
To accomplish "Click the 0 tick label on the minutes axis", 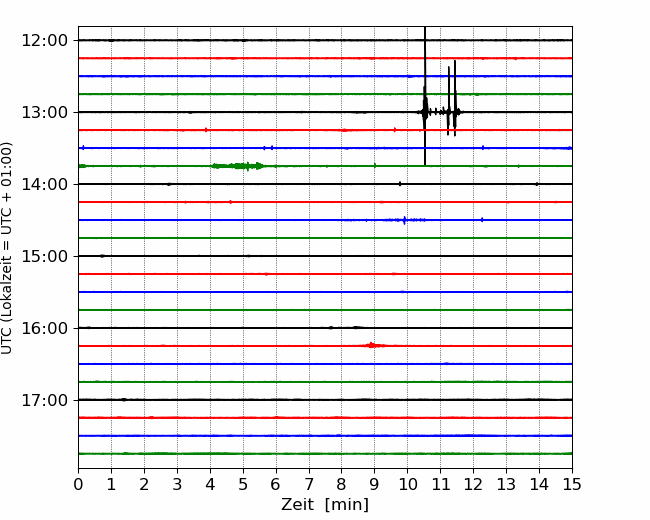I will (78, 485).
